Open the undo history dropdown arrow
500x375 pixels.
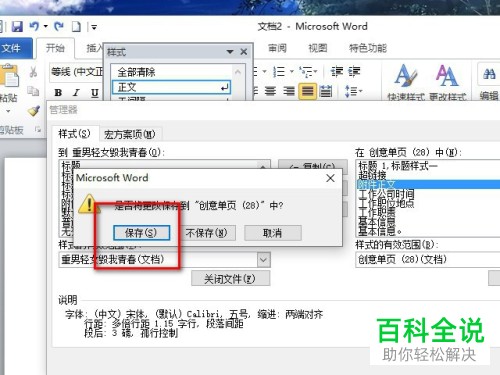46,26
